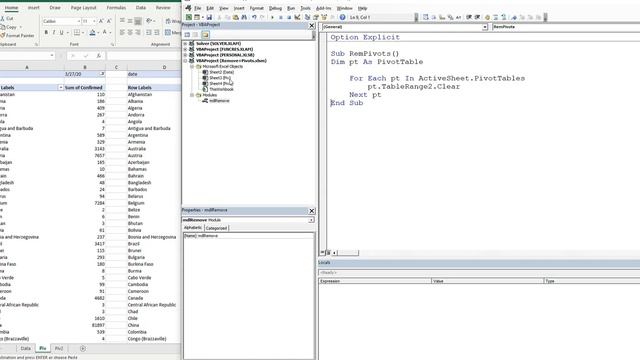Select the mdlRemove module in project tree
640x360 pixels.
219,100
